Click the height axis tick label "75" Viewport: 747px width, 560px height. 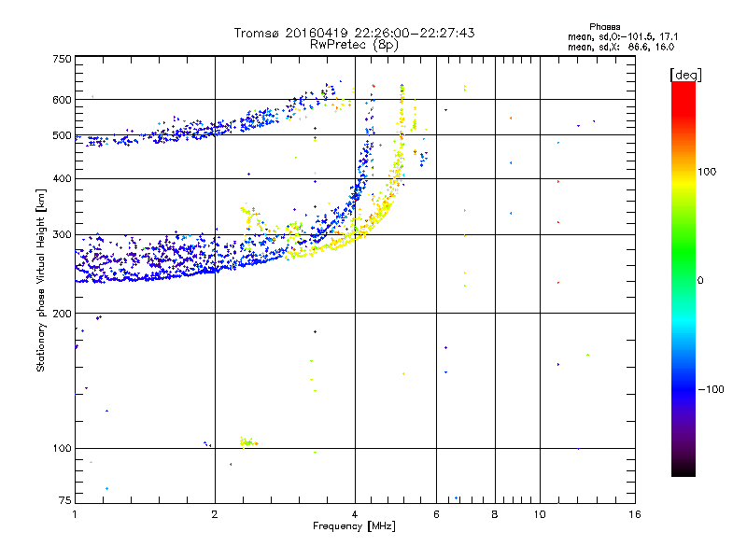[65, 500]
